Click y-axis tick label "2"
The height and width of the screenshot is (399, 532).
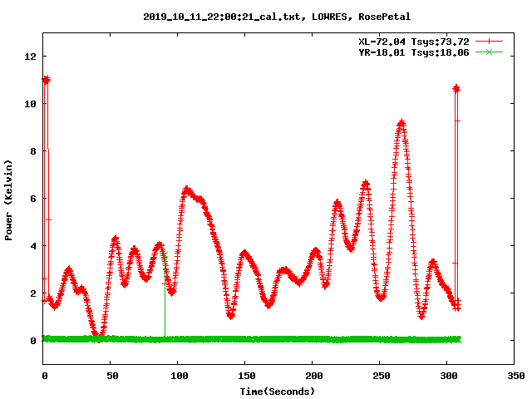[x=33, y=293]
